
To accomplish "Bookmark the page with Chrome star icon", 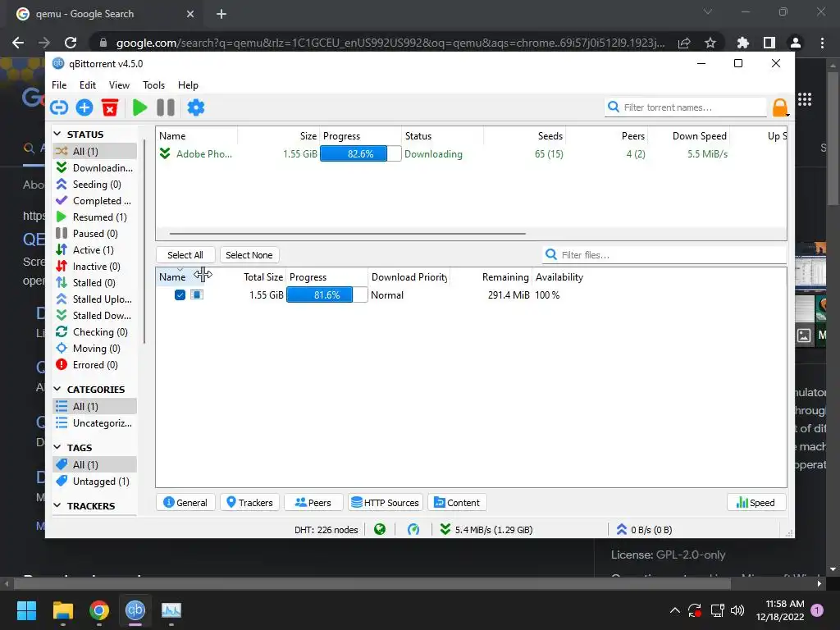I will (x=710, y=43).
